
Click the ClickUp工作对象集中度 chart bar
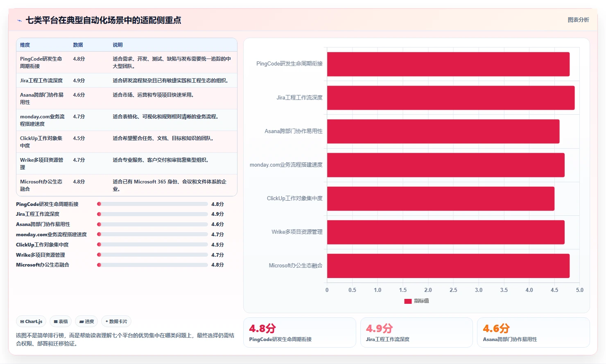tap(441, 199)
